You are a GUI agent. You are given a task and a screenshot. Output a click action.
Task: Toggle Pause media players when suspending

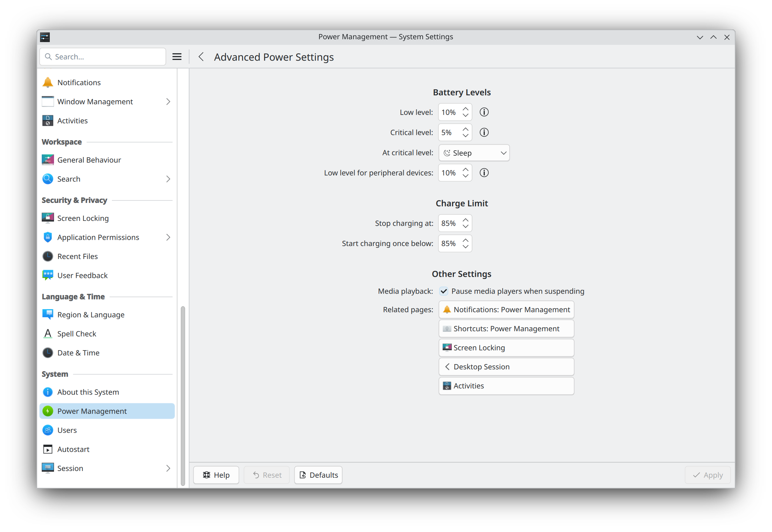tap(444, 291)
